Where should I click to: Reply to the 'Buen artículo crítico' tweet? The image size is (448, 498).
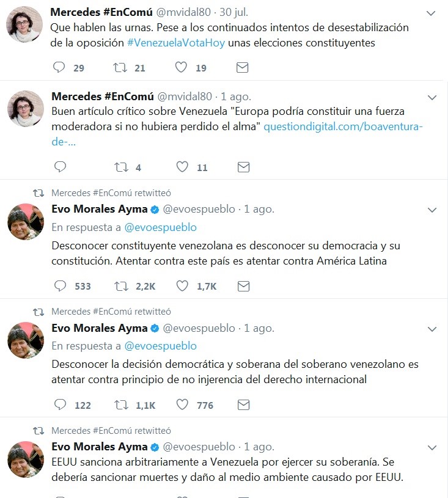(60, 166)
